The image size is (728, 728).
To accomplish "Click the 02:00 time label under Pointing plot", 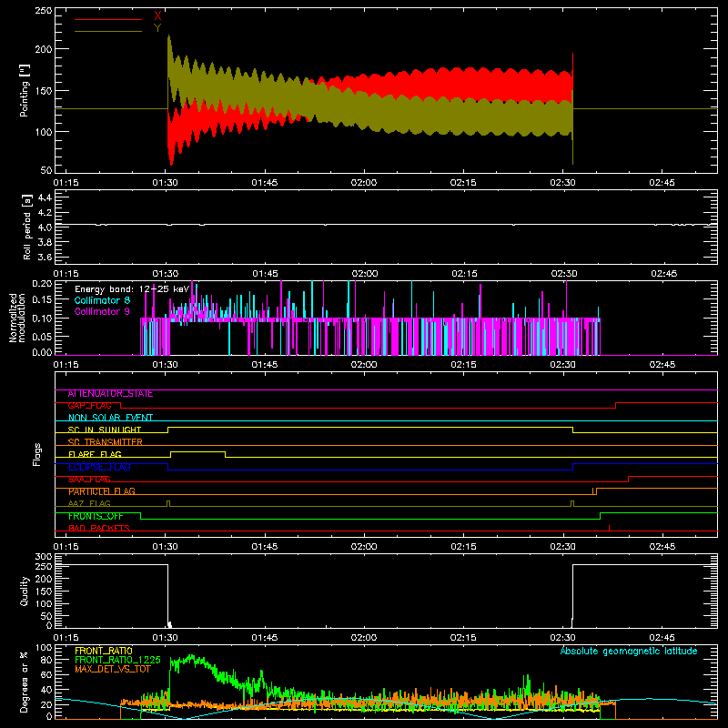I will pyautogui.click(x=364, y=183).
